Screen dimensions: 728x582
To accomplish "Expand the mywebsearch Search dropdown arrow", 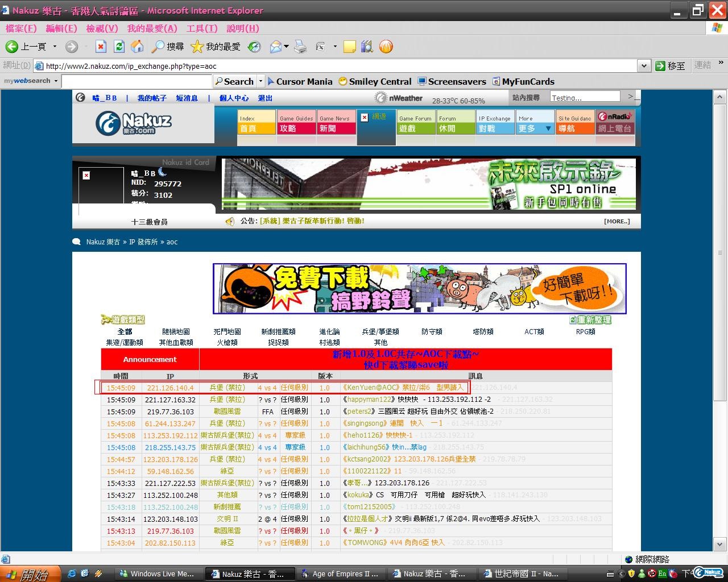I will click(x=260, y=81).
